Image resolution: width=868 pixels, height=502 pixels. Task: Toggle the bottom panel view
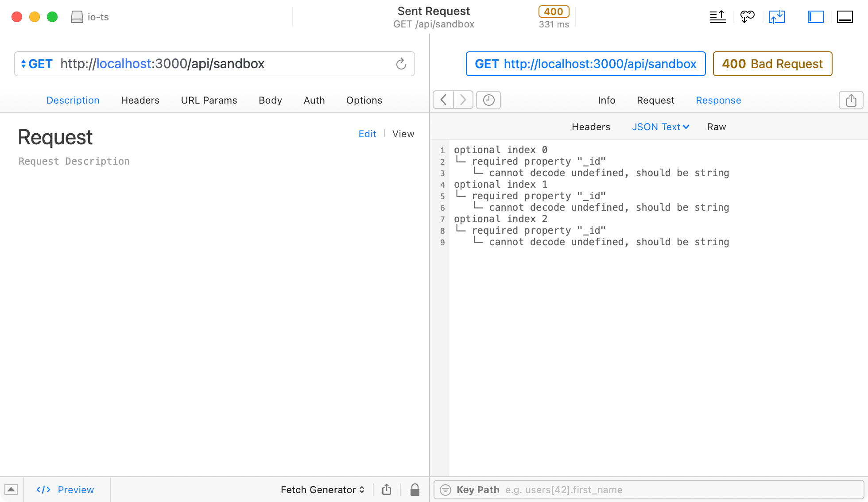click(845, 17)
